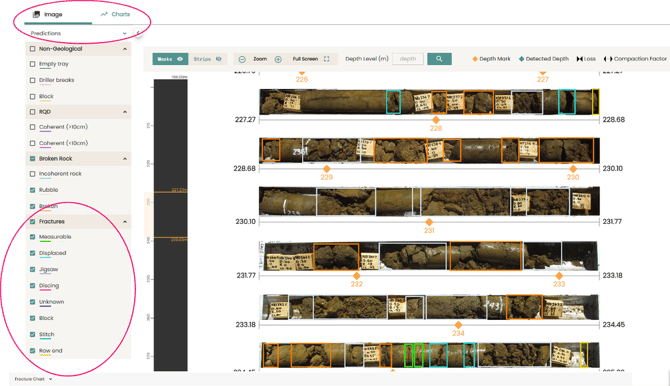
Task: Click the Depth Level (m) label
Action: pyautogui.click(x=367, y=59)
